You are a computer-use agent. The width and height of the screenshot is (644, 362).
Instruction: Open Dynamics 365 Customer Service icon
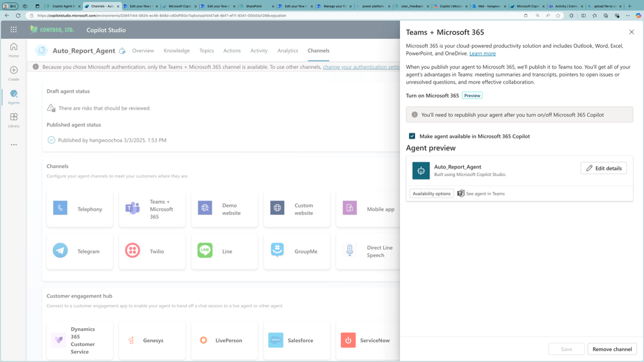59,340
